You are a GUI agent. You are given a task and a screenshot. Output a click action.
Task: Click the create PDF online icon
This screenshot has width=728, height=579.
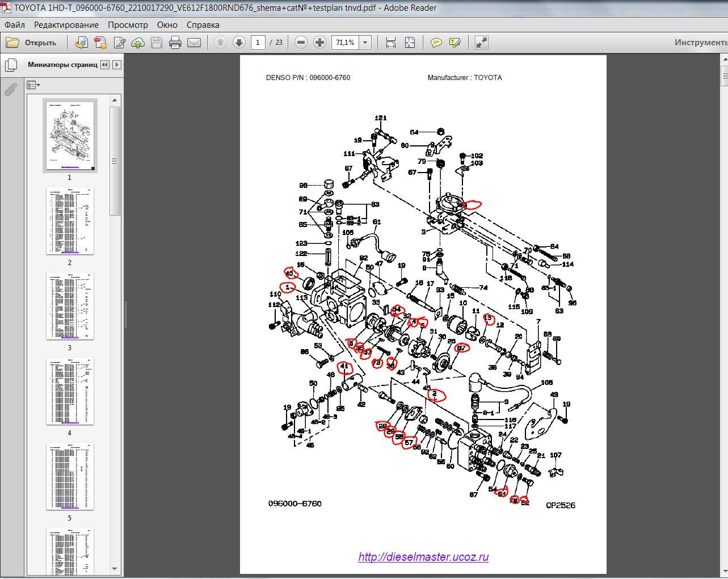coord(100,43)
